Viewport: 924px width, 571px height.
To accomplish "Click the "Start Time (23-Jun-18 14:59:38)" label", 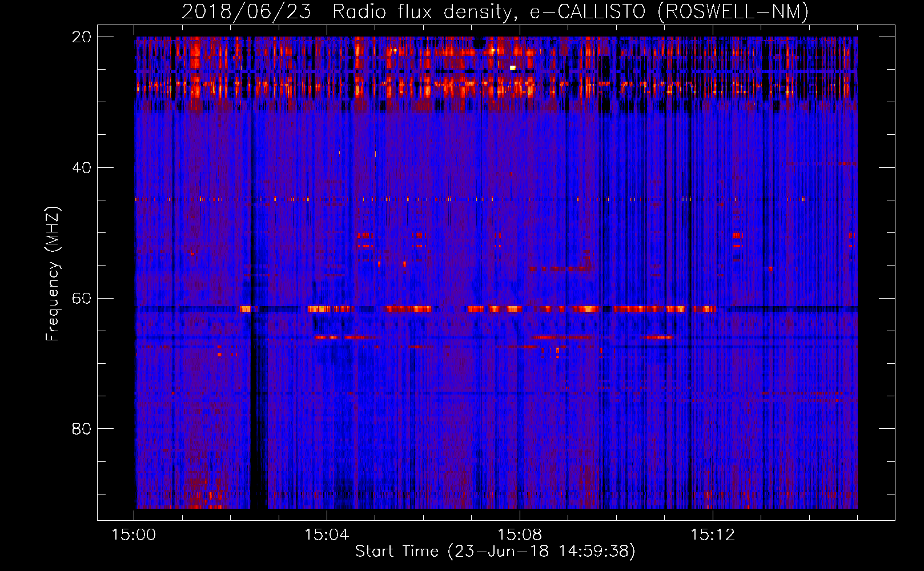I will point(495,552).
